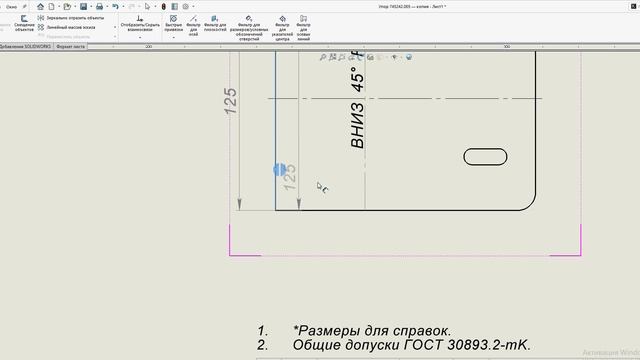Toggle Фильтр для плоскостей

pyautogui.click(x=215, y=24)
